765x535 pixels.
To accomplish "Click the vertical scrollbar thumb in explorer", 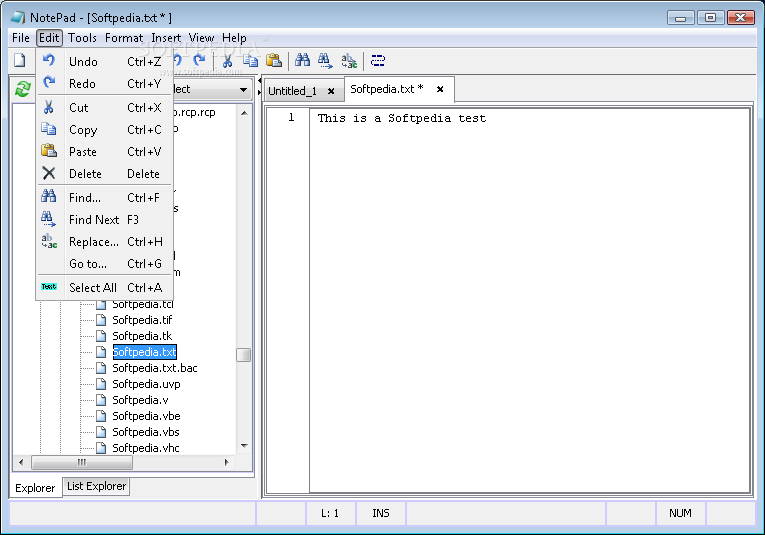I will click(x=243, y=355).
